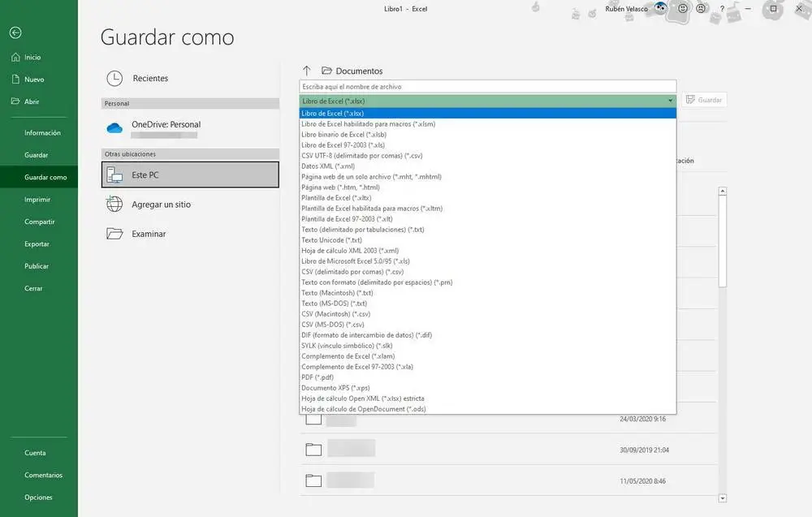The width and height of the screenshot is (812, 517).
Task: Click the help question mark icon
Action: coord(722,9)
